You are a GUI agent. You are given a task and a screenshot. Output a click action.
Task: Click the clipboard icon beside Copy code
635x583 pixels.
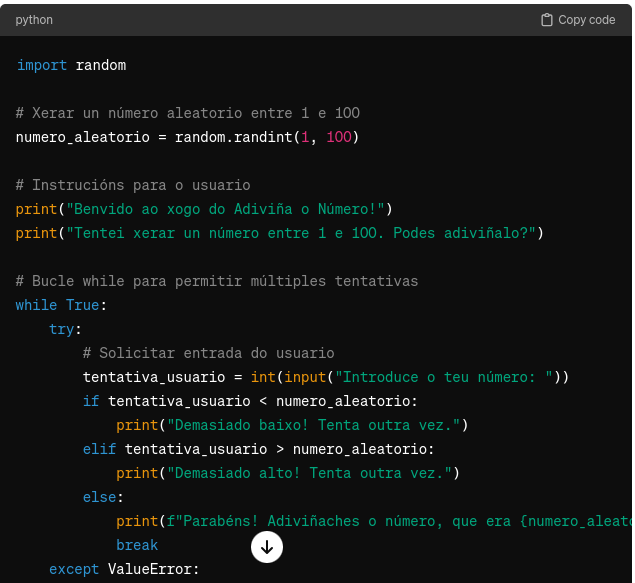547,20
